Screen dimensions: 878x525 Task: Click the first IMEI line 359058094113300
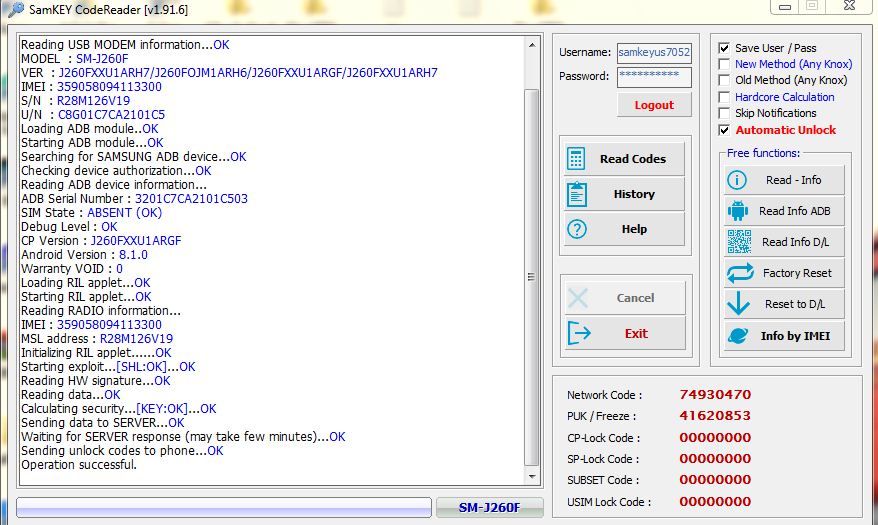point(91,87)
